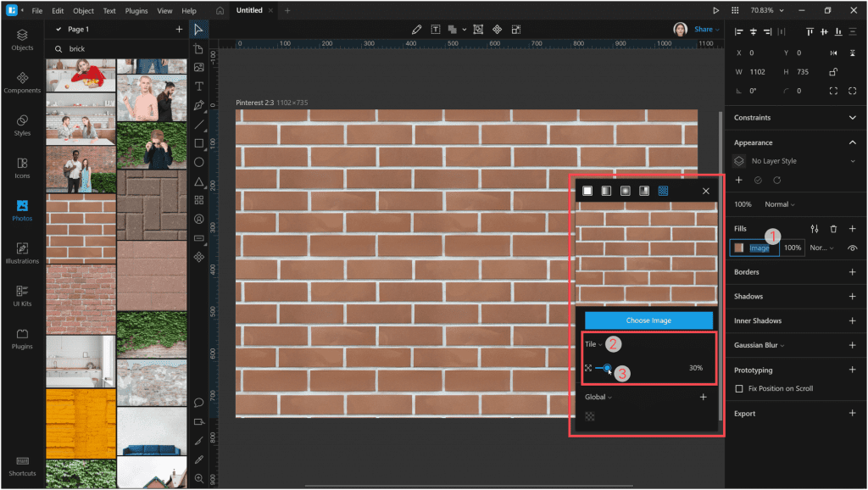
Task: Open the Share dropdown arrow
Action: tap(717, 30)
